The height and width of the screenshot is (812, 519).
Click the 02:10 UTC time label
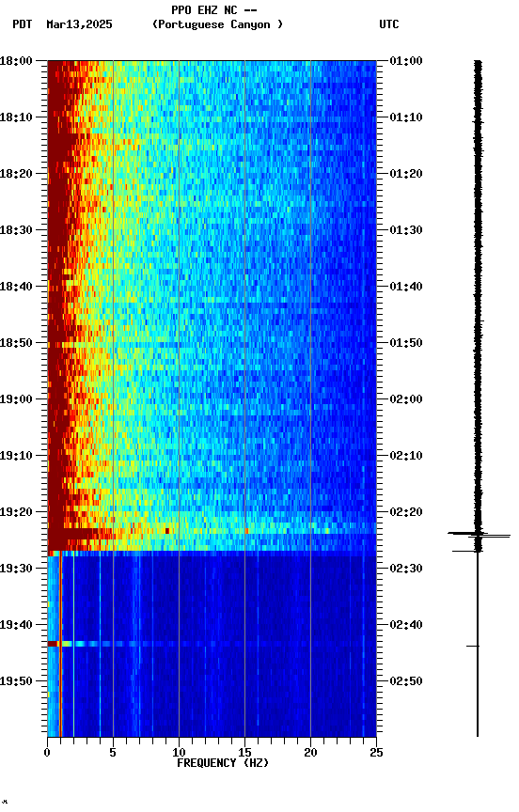pyautogui.click(x=406, y=456)
